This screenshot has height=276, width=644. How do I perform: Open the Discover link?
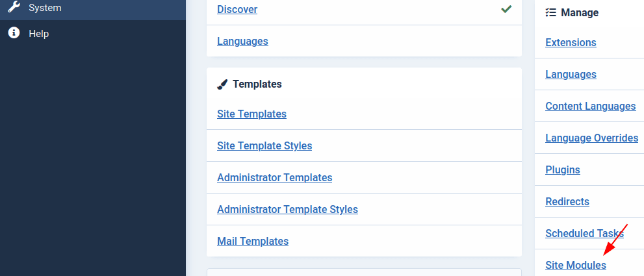237,9
